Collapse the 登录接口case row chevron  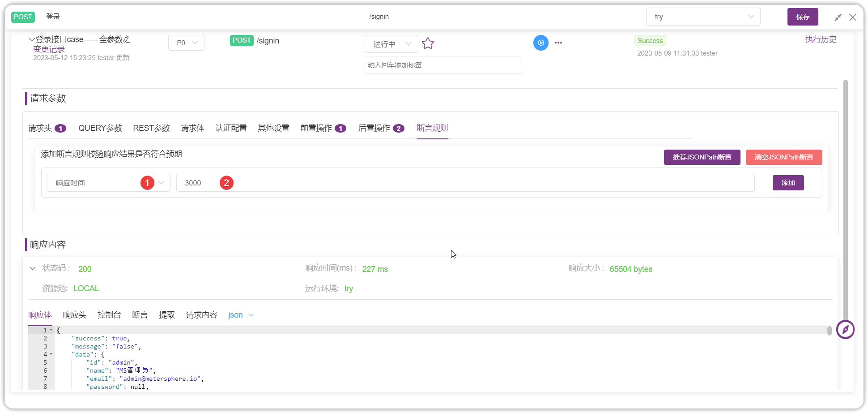32,39
